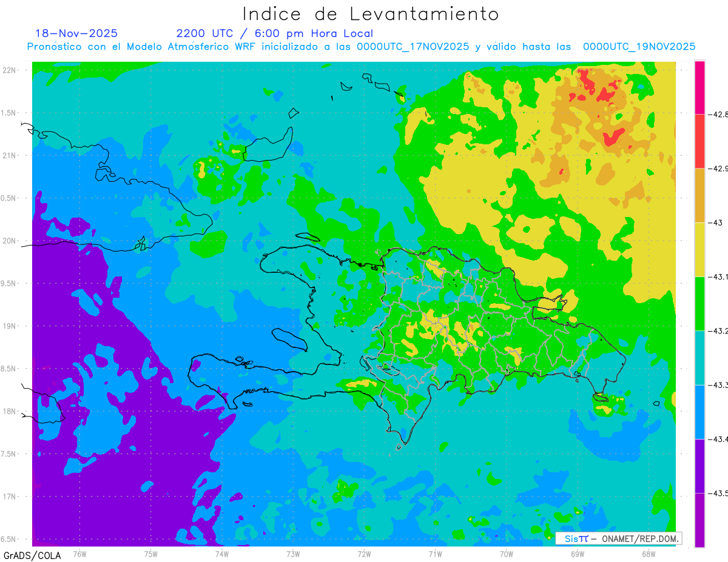Select the teal color bar swatch
Image resolution: width=728 pixels, height=562 pixels.
click(699, 358)
